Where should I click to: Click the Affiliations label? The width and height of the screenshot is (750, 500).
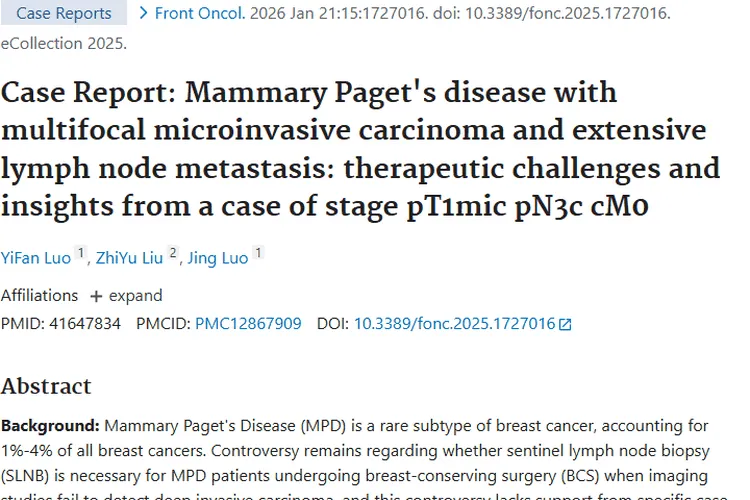pyautogui.click(x=39, y=296)
